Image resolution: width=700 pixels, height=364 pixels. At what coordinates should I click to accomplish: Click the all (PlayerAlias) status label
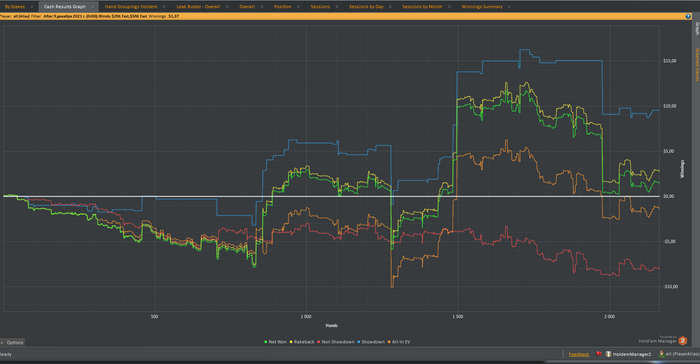(x=683, y=354)
